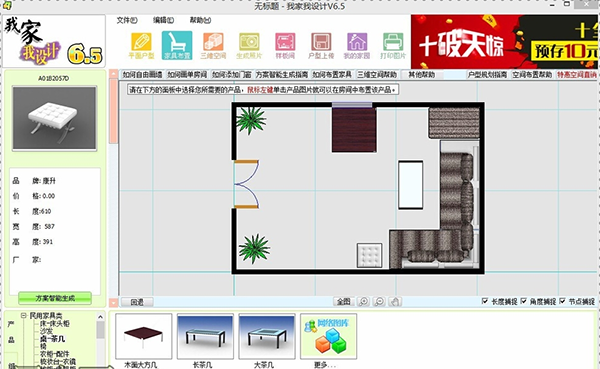Select the double door on left wall
This screenshot has width=600, height=369.
pos(247,184)
